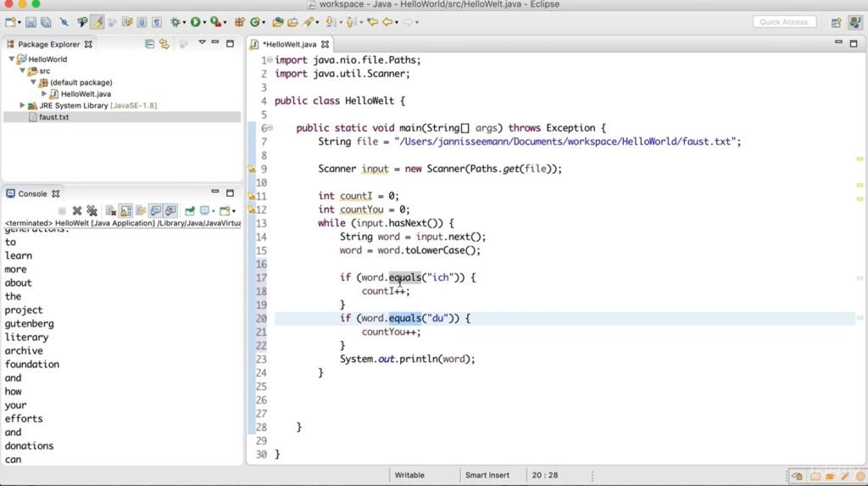
Task: Open the Package Explorer View Menu triangle
Action: (x=202, y=42)
